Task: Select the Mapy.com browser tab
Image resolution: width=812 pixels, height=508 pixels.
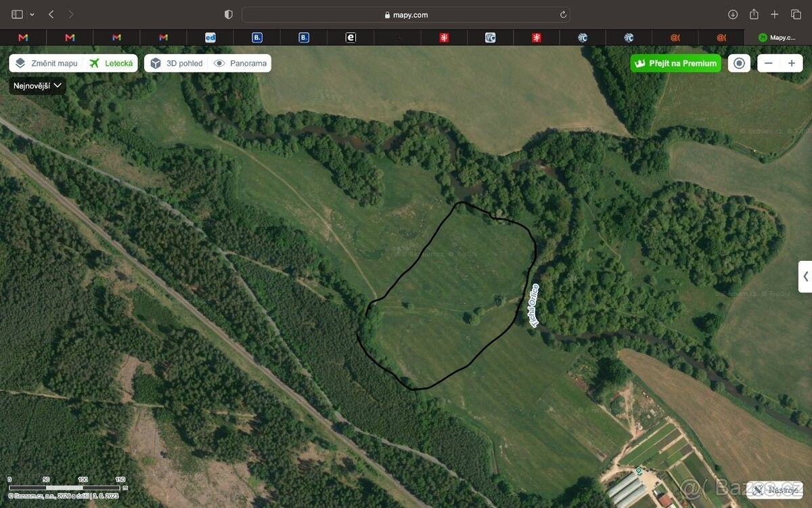Action: 777,38
